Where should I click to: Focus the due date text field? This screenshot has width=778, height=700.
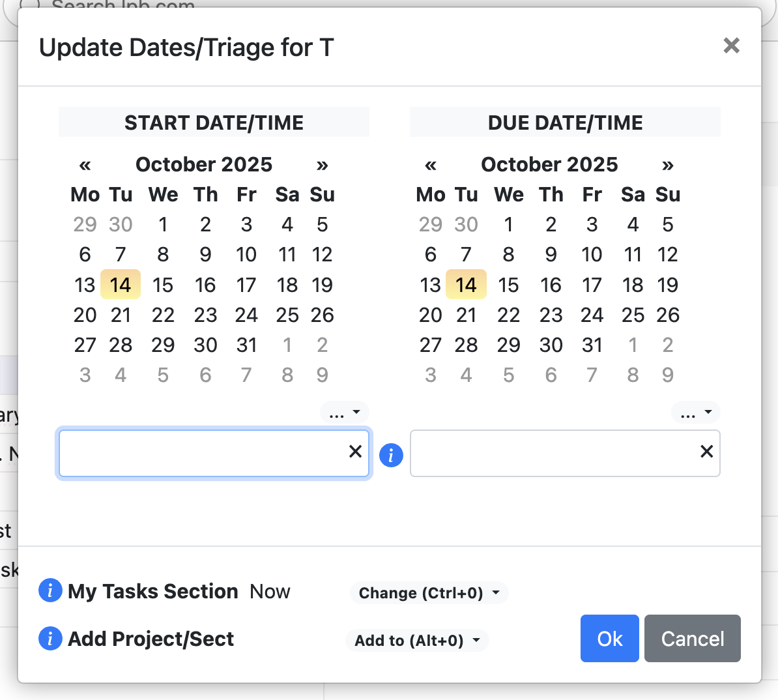pos(554,453)
